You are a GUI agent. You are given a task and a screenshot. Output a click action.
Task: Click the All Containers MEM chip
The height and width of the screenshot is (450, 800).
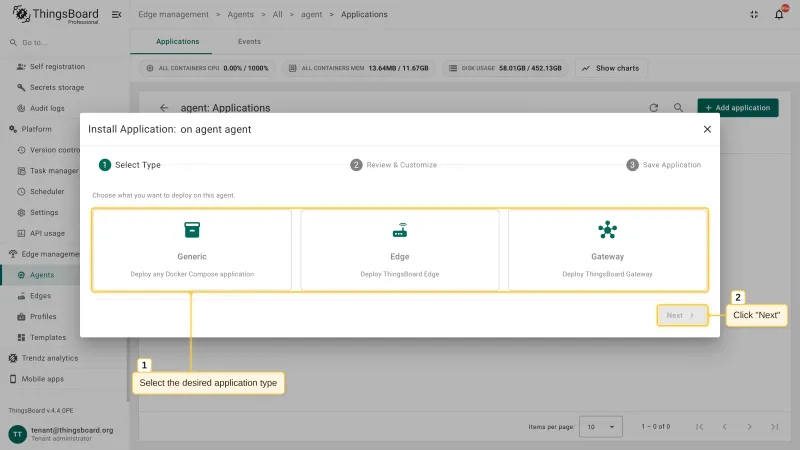(358, 68)
